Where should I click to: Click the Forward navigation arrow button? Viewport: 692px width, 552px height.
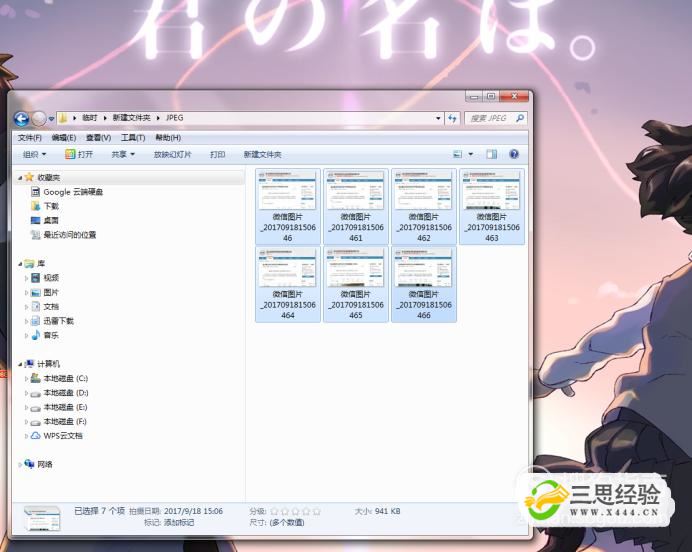(39, 118)
